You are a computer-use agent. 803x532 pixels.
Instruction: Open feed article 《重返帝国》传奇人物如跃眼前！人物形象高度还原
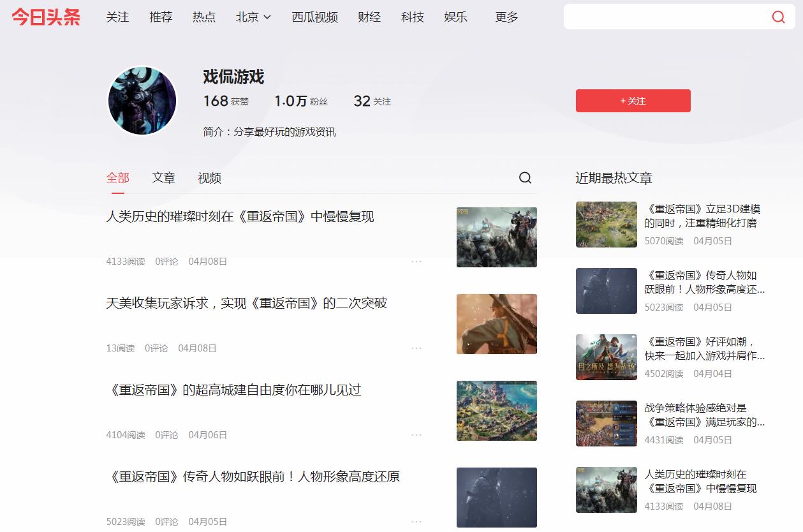[253, 477]
